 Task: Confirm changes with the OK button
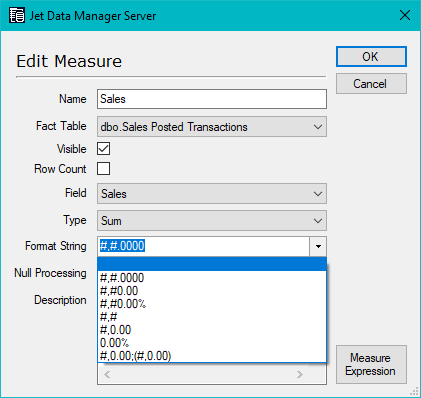(x=371, y=56)
